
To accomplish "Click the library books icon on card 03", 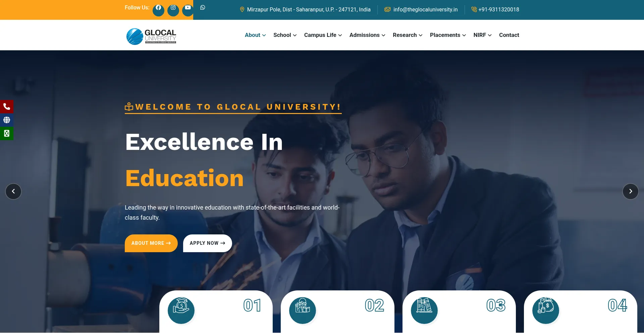I will tap(424, 310).
